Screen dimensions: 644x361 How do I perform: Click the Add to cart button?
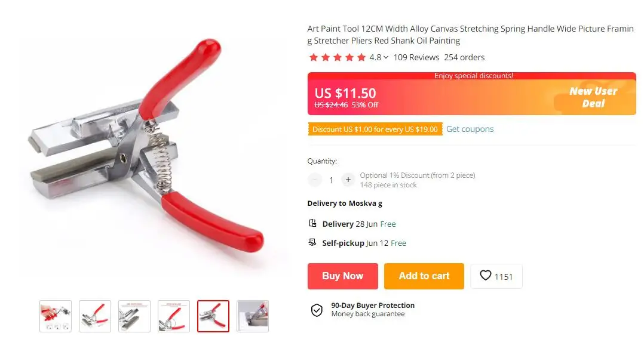(x=424, y=276)
